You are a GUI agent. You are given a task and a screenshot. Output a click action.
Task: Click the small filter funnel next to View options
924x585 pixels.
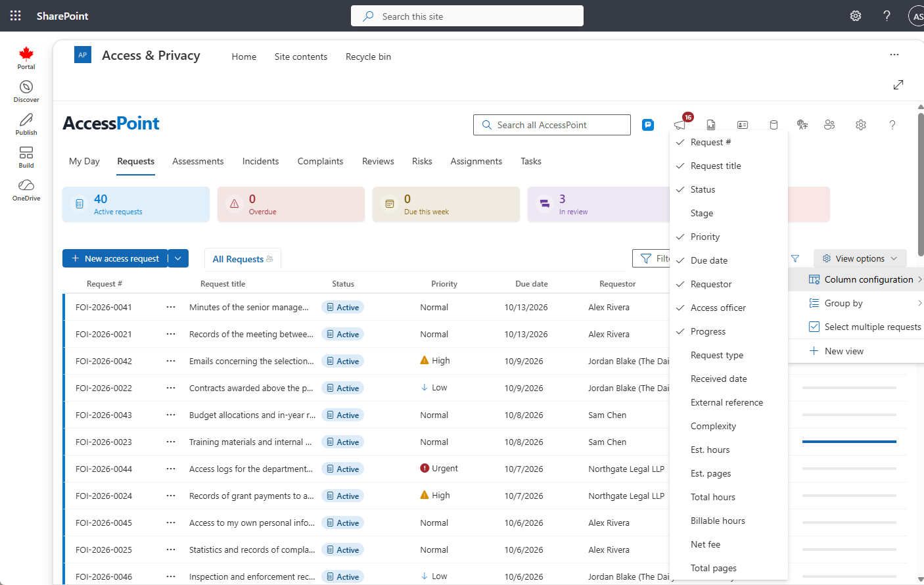795,258
